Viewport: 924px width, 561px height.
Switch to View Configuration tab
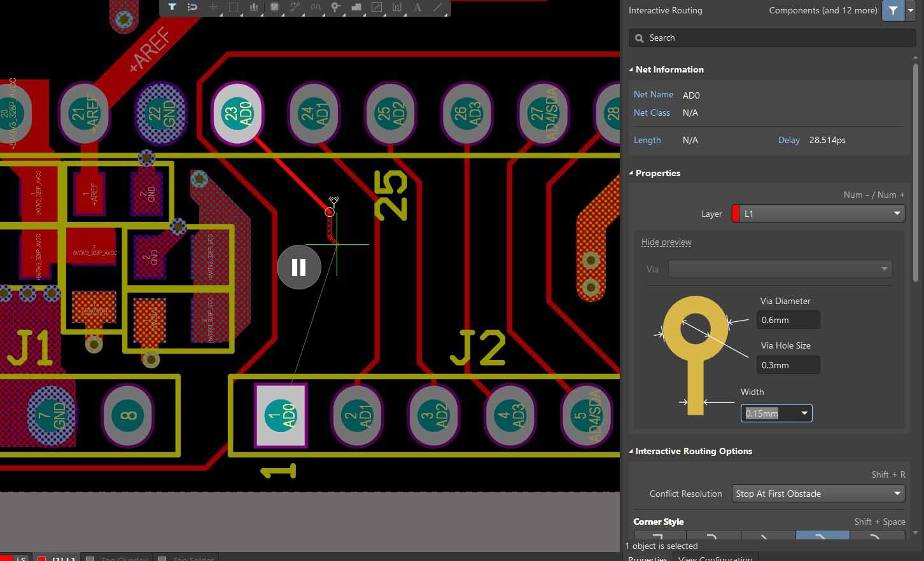click(715, 558)
